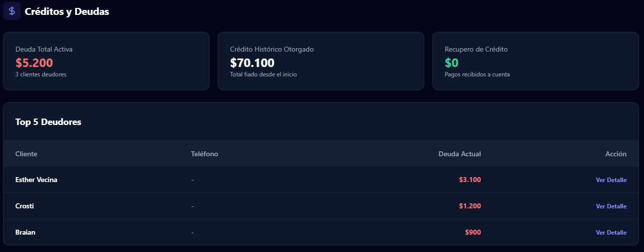Click the $5.200 total debt figure
The width and height of the screenshot is (644, 252).
click(x=34, y=63)
